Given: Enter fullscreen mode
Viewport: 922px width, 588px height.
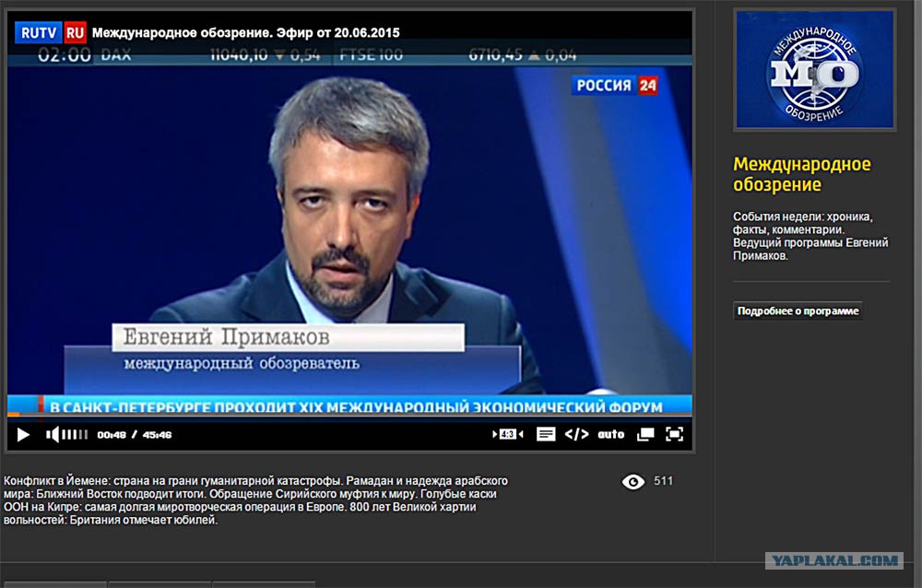Looking at the screenshot, I should (675, 434).
